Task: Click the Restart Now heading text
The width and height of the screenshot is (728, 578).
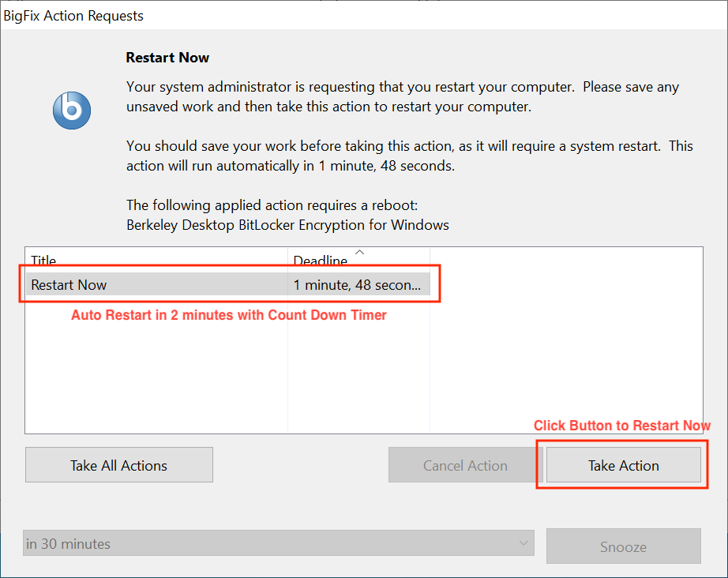Action: click(167, 57)
